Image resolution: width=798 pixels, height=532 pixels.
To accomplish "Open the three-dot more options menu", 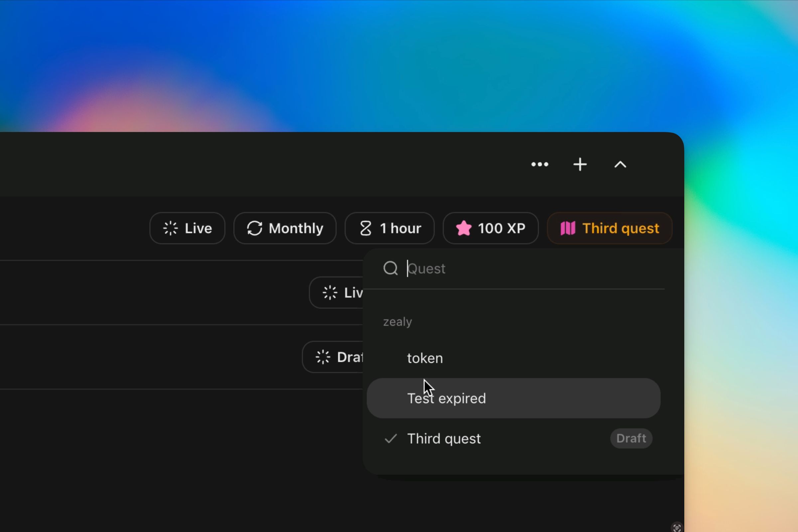I will (539, 165).
